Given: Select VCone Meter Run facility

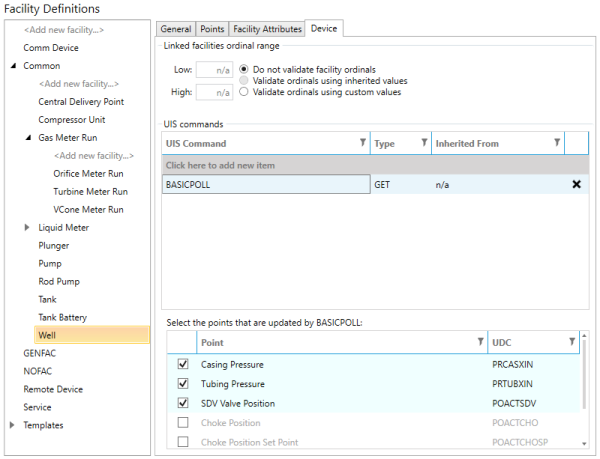Looking at the screenshot, I should tap(88, 210).
